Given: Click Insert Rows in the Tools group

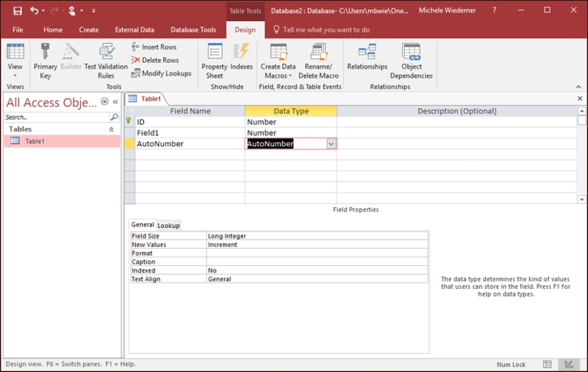Looking at the screenshot, I should pos(154,47).
